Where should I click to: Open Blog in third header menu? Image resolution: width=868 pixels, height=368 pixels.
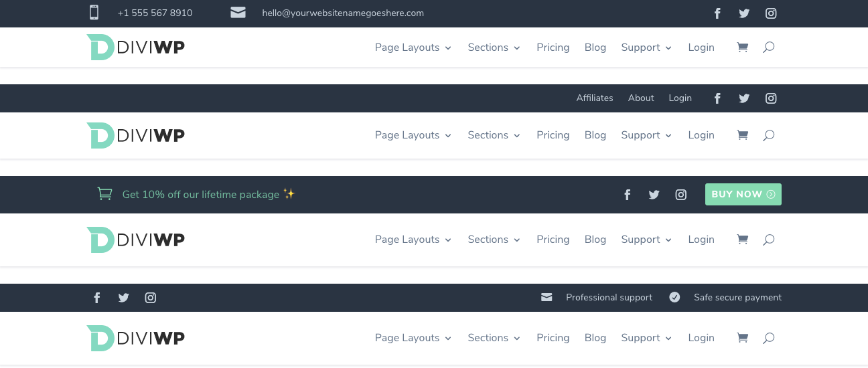(595, 240)
